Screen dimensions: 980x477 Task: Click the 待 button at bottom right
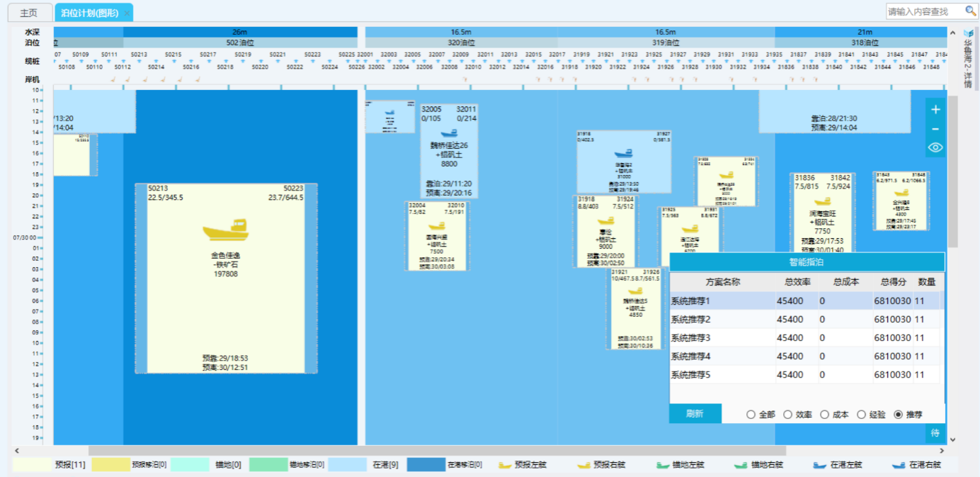[935, 432]
